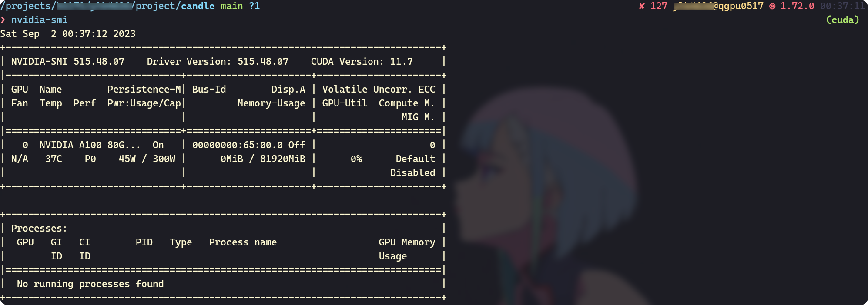This screenshot has width=868, height=305.
Task: Click the 0MiB / 81920MiB memory usage
Action: point(263,159)
